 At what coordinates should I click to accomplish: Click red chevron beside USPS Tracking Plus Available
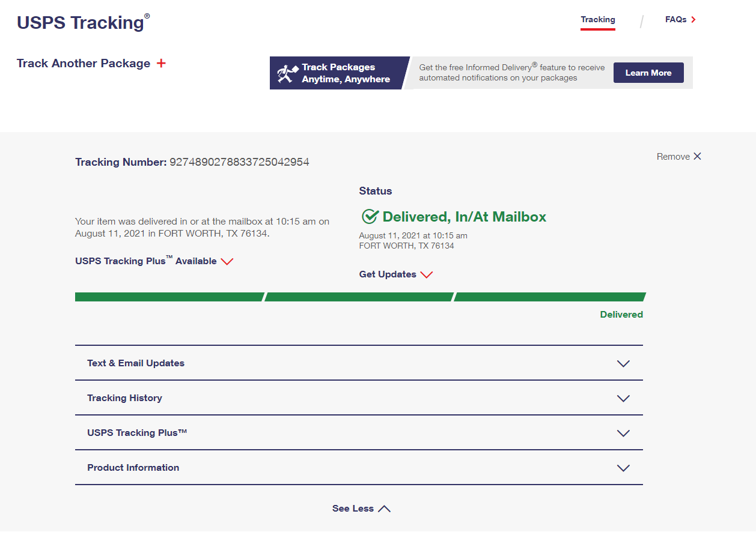click(227, 261)
